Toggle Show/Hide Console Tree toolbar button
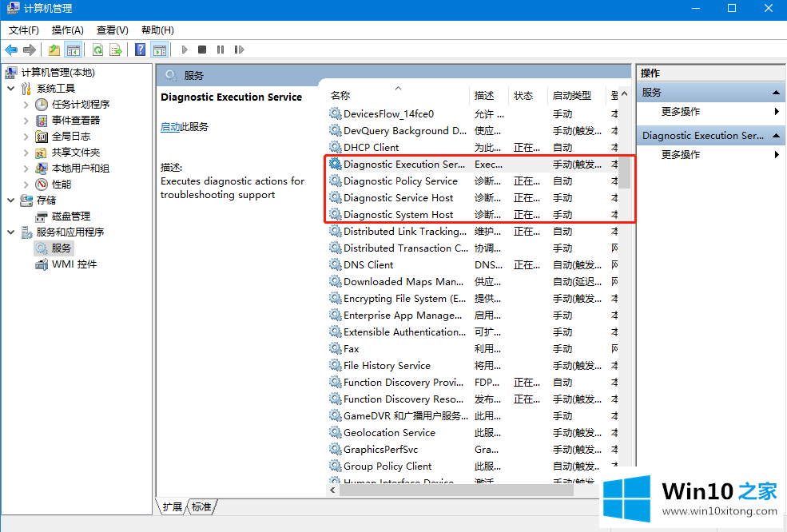This screenshot has height=532, width=787. (x=73, y=50)
